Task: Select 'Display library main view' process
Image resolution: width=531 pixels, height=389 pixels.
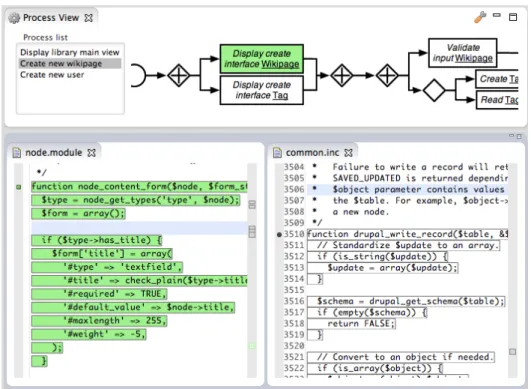Action: [x=70, y=52]
